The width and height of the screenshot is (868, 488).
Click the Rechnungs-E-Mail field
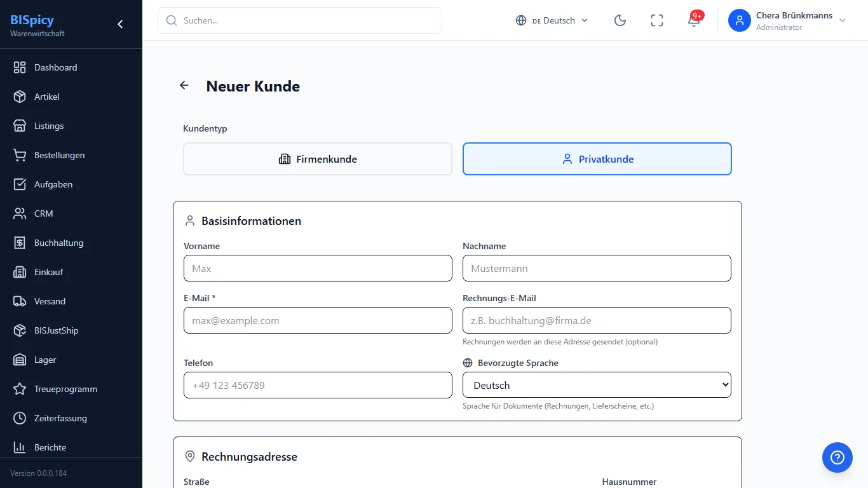coord(597,320)
